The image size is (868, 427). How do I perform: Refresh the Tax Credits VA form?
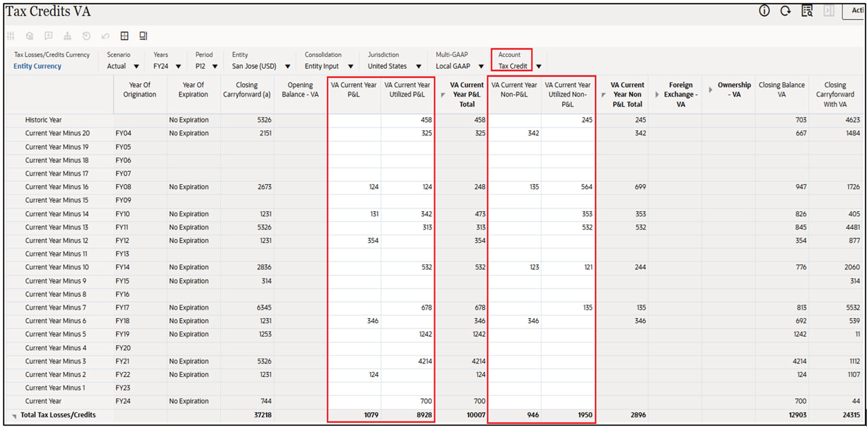[x=785, y=11]
